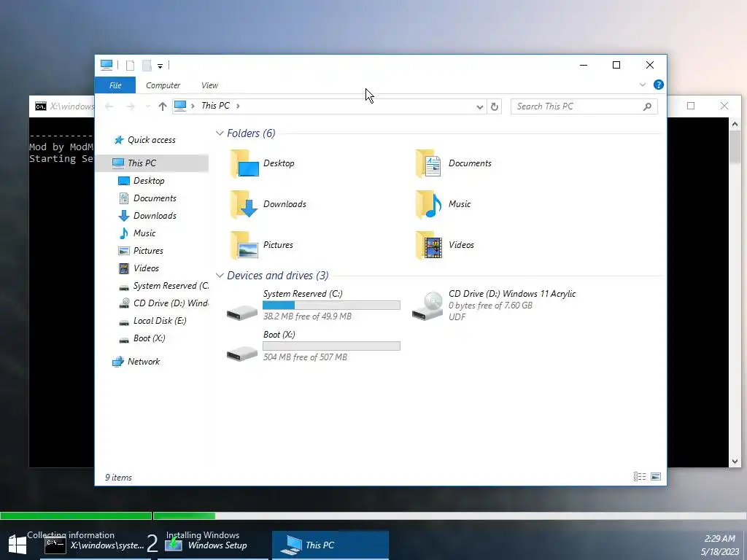Image resolution: width=747 pixels, height=560 pixels.
Task: Select CD Drive (D:) Windows 11 Acrylic icon
Action: pyautogui.click(x=427, y=306)
